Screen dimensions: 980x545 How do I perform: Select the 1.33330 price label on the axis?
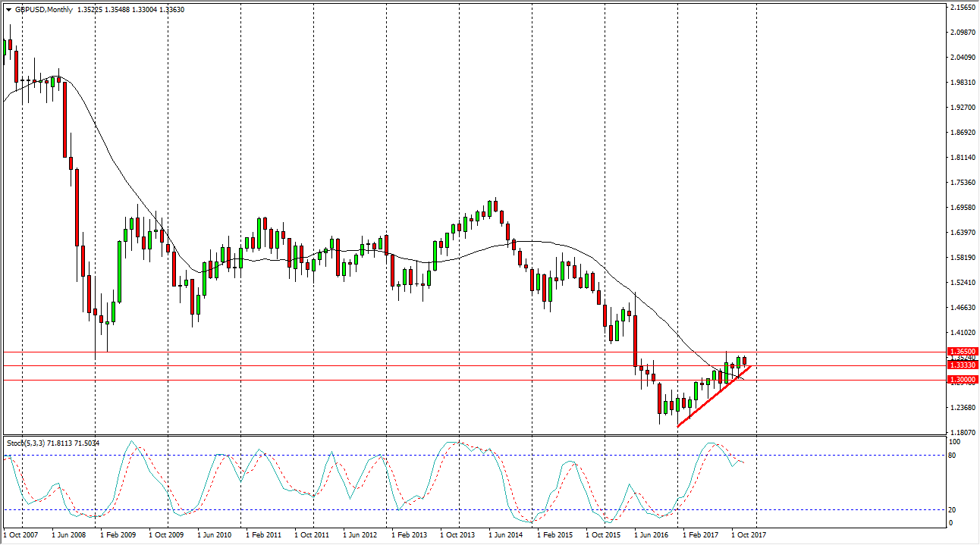pos(961,365)
